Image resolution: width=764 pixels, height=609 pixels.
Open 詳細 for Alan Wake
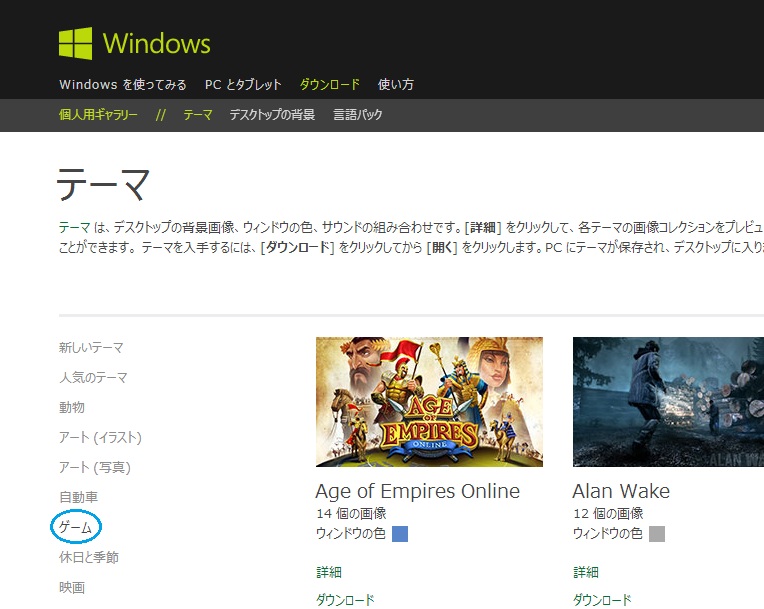click(x=586, y=572)
